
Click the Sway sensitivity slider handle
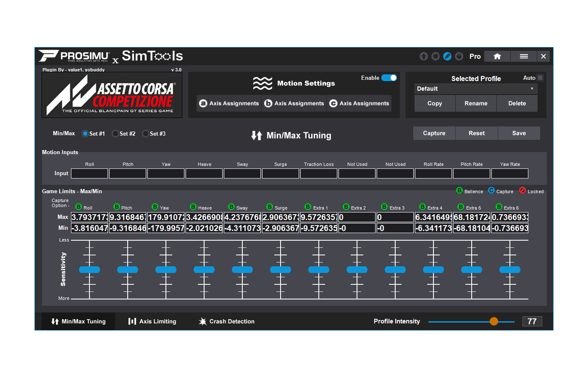point(242,270)
